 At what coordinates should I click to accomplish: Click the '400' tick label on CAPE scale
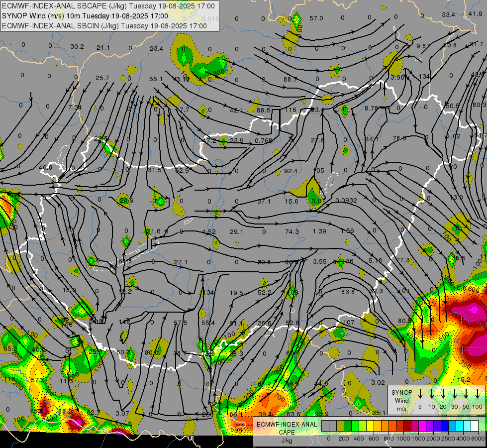[x=359, y=439]
